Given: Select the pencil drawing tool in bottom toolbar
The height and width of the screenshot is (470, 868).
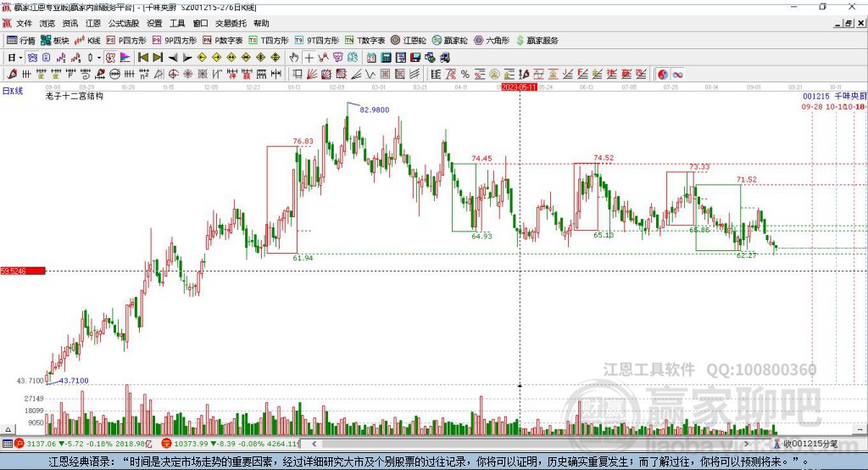Looking at the screenshot, I should point(12,75).
